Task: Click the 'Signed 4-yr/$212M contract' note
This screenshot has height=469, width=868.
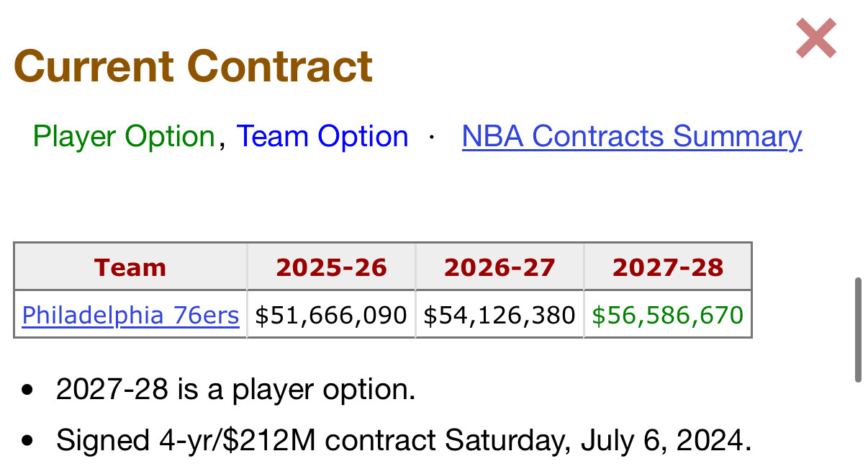Action: point(404,439)
